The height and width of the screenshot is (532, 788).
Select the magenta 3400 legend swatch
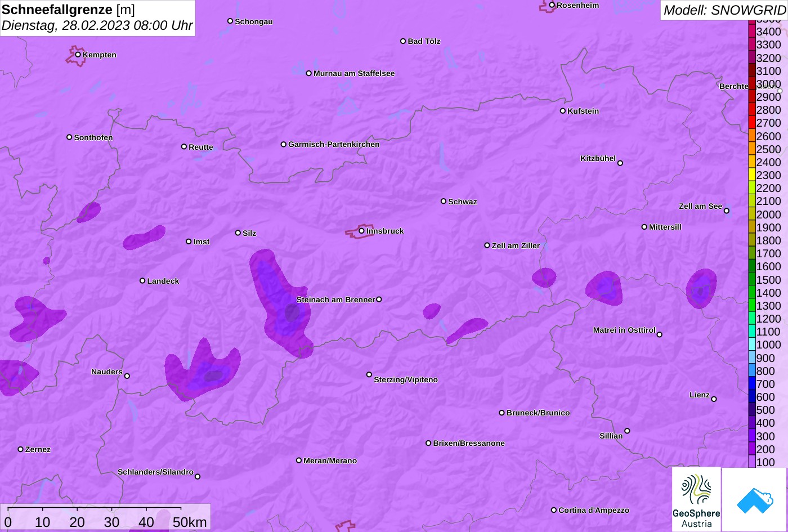752,32
